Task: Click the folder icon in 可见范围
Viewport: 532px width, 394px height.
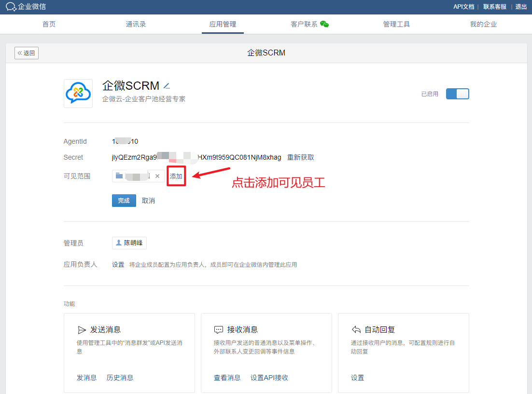Action: point(119,176)
